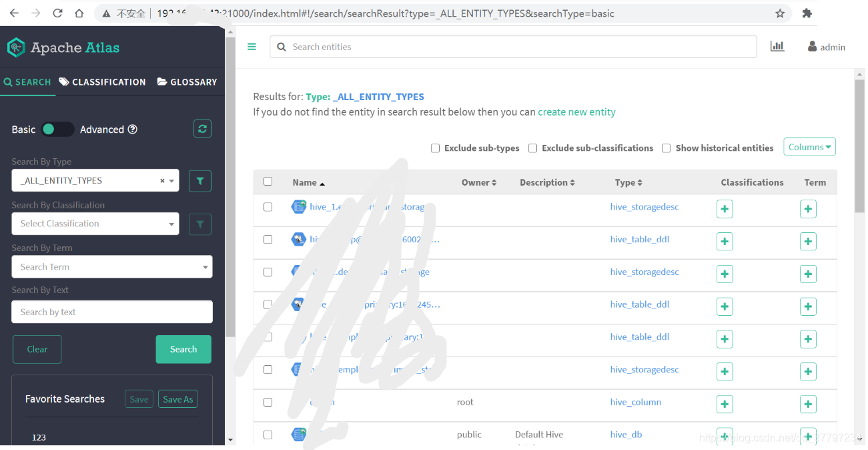Sort results by the Type column
The image size is (868, 450).
628,182
